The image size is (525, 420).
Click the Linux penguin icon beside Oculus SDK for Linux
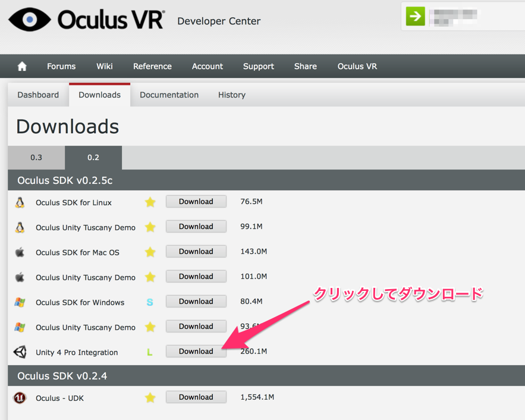[x=20, y=203]
